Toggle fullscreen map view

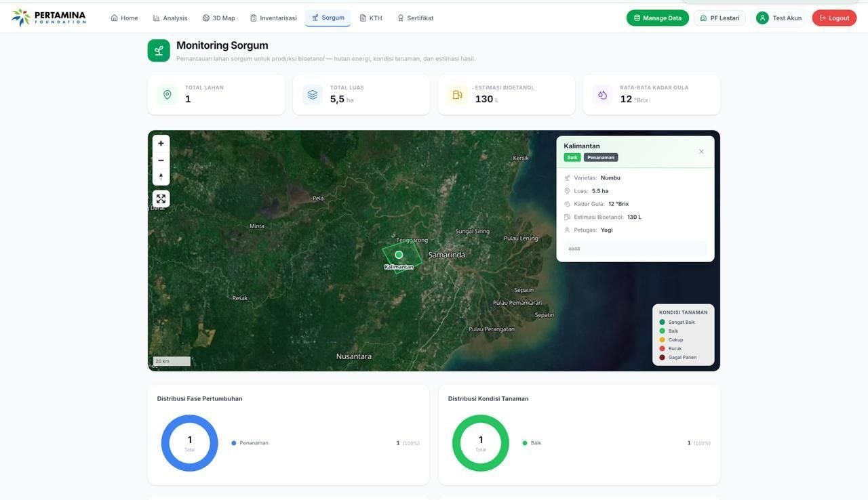[161, 199]
